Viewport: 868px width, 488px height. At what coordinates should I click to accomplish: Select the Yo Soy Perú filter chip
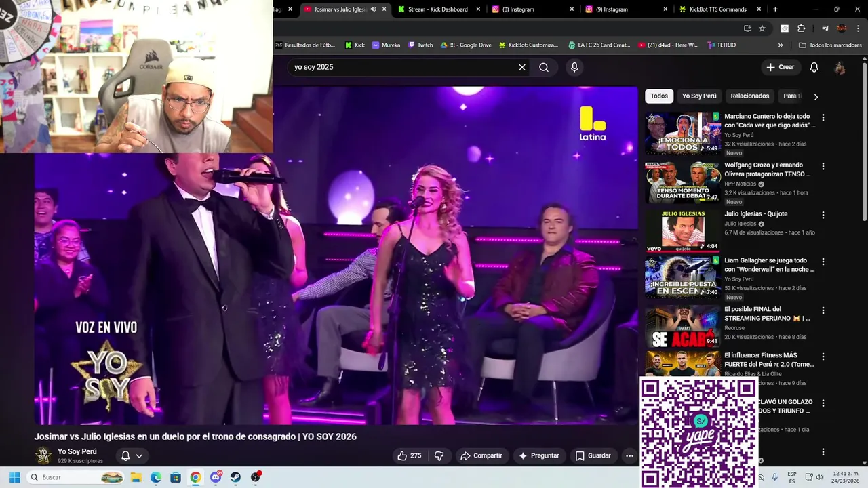pos(699,96)
